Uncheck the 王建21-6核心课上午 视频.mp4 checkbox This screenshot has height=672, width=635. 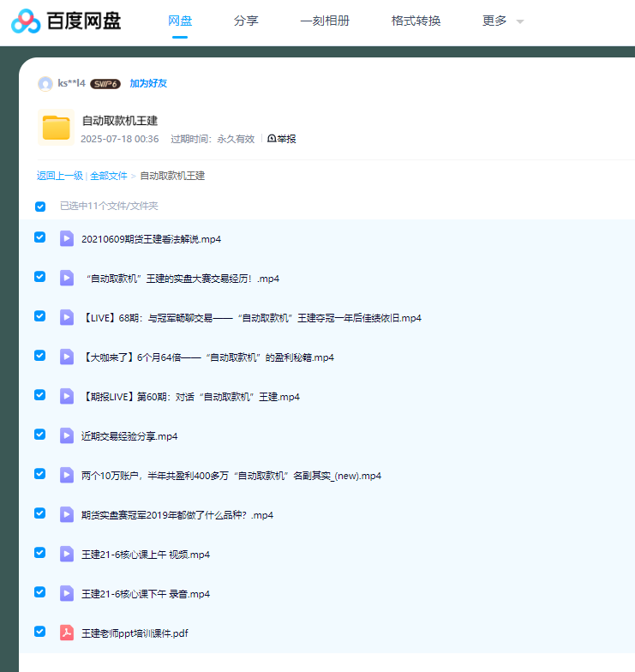(x=39, y=552)
